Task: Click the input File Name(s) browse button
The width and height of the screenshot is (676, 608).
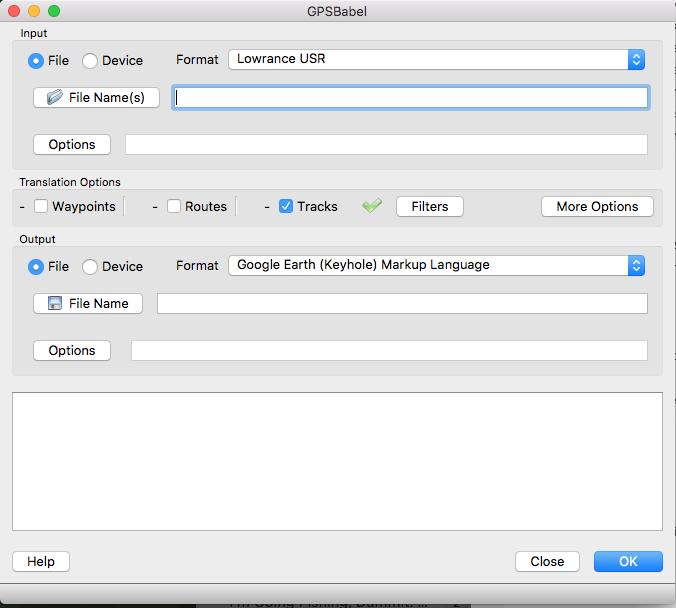Action: click(x=97, y=97)
